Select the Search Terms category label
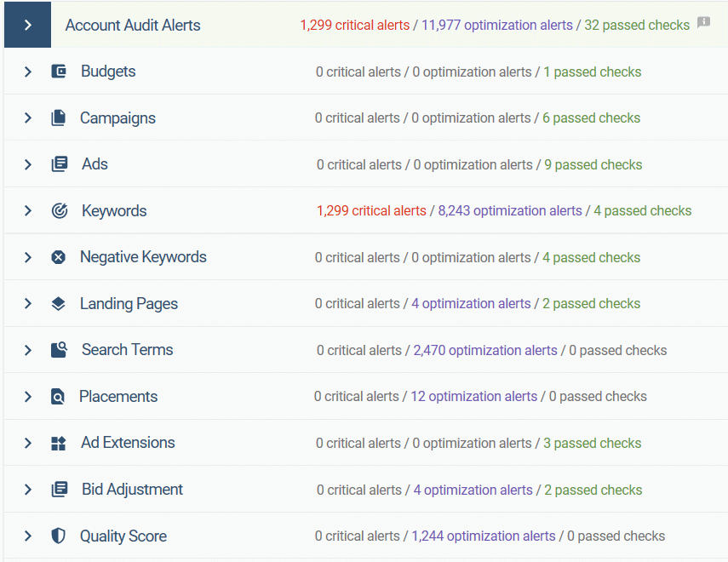728x562 pixels. [127, 350]
